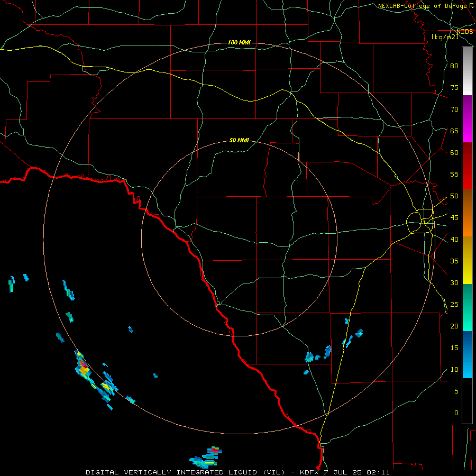Click the KDFX station identifier in the caption
The image size is (476, 476).
[310, 472]
